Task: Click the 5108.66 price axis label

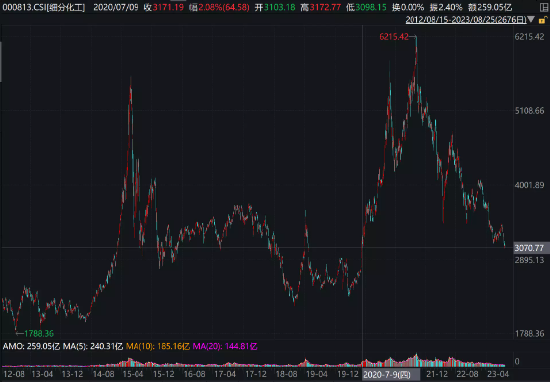Action: 529,111
